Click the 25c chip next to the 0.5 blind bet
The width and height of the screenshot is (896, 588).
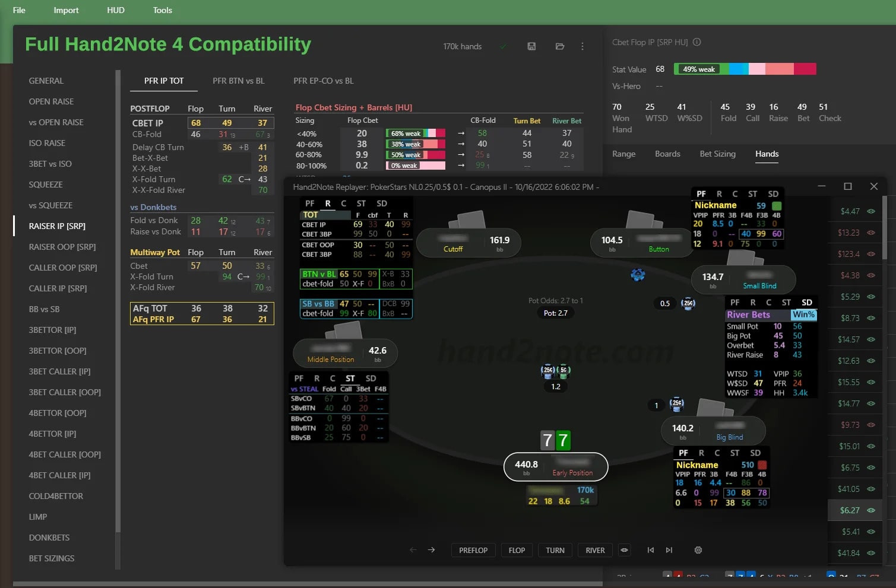688,303
